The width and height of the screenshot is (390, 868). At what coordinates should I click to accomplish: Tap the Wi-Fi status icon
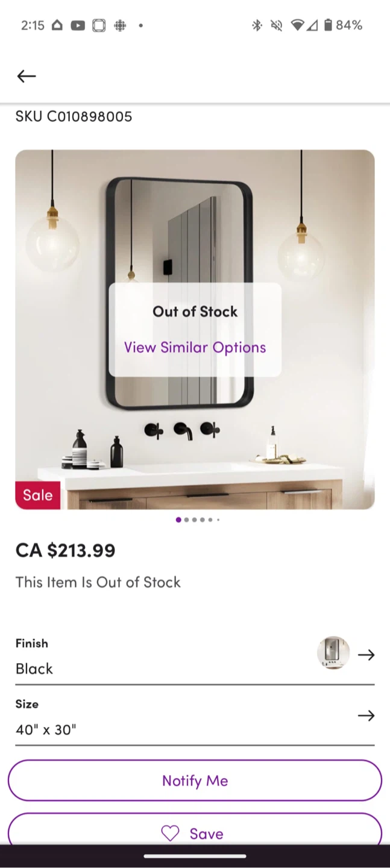297,25
